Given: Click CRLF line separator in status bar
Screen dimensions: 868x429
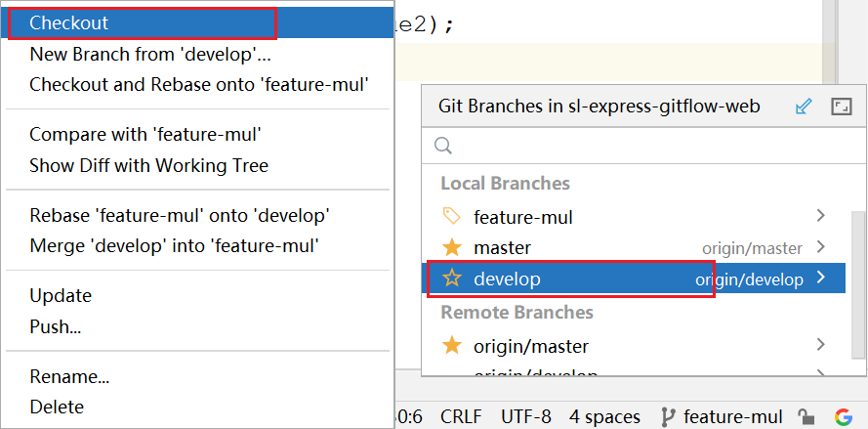Looking at the screenshot, I should 461,417.
